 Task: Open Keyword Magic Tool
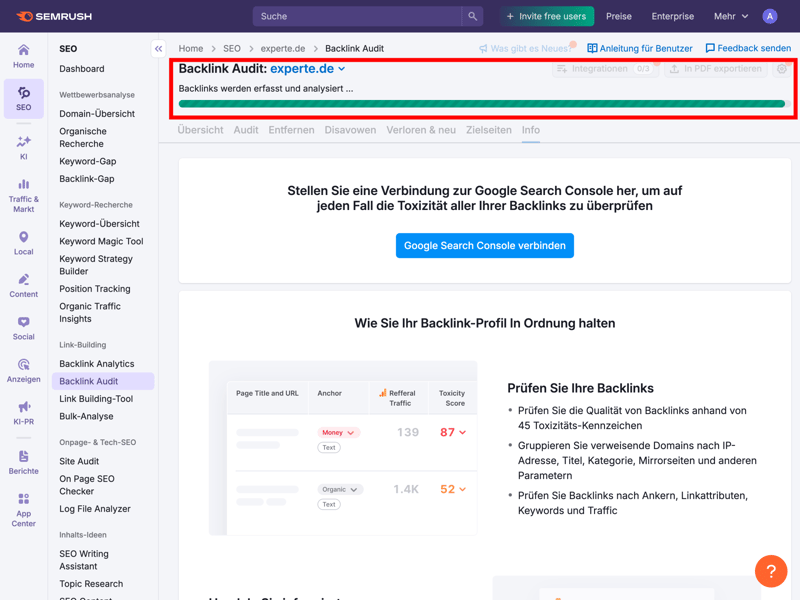coord(101,241)
